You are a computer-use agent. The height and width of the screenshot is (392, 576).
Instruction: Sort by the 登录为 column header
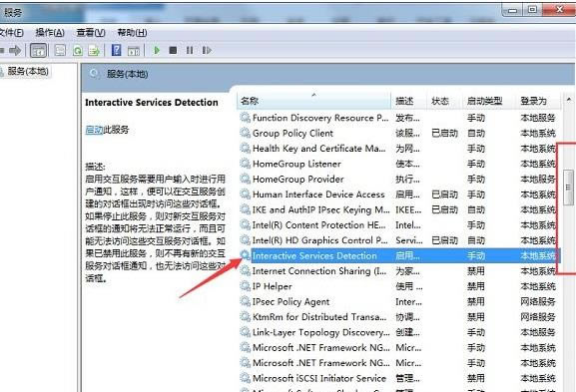538,101
